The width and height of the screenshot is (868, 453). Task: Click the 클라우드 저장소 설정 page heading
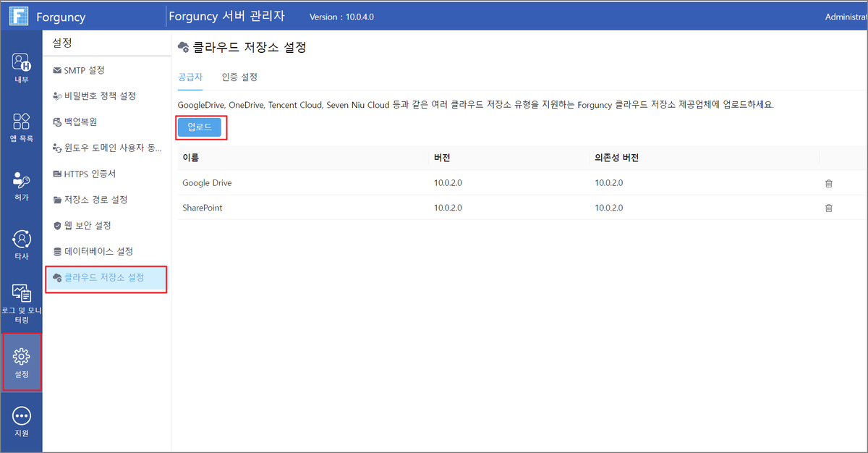click(250, 48)
